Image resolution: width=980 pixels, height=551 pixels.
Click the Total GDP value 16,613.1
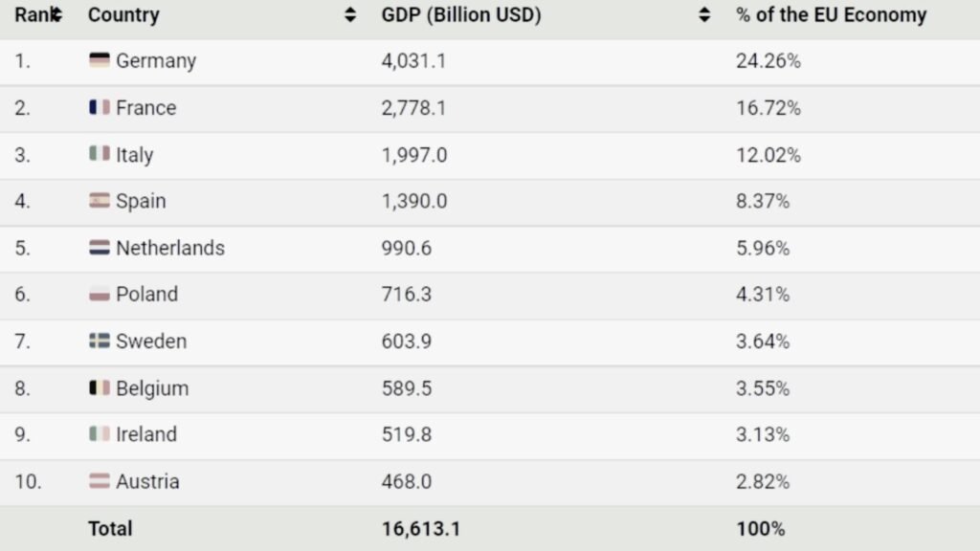[x=420, y=528]
